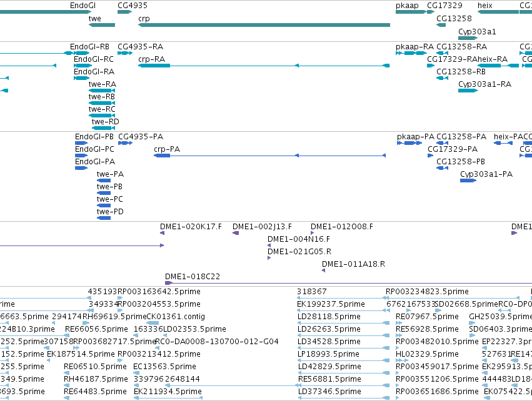Select the EndoGI-PA protein label
Image resolution: width=532 pixels, height=401 pixels.
[95, 162]
